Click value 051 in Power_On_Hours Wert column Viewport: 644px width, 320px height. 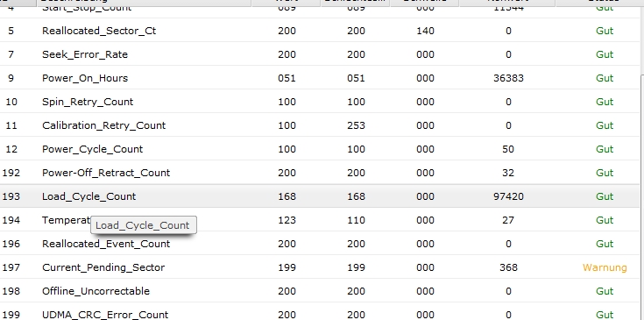tap(287, 78)
